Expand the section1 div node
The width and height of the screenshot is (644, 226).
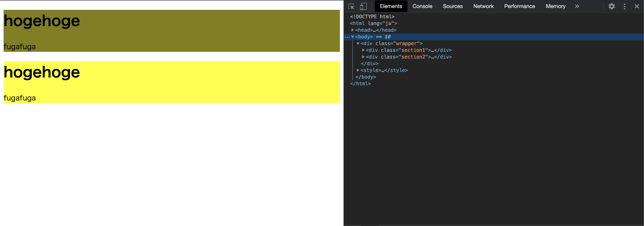pyautogui.click(x=363, y=50)
